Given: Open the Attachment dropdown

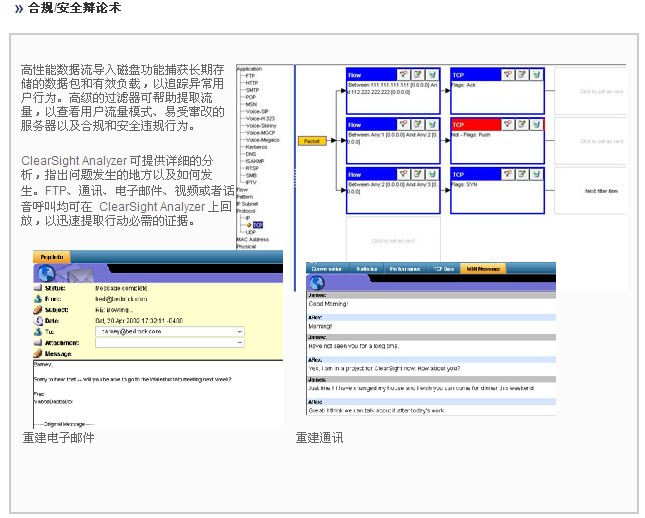Looking at the screenshot, I should pos(240,341).
